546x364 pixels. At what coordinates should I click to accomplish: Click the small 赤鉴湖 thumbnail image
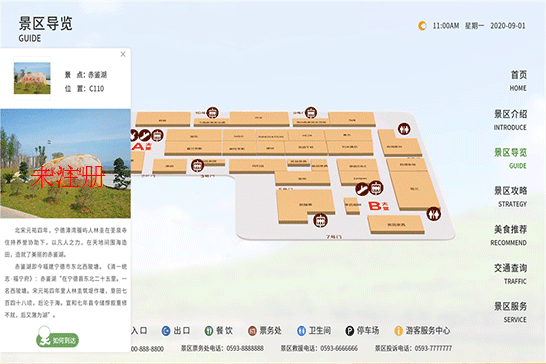coord(32,78)
